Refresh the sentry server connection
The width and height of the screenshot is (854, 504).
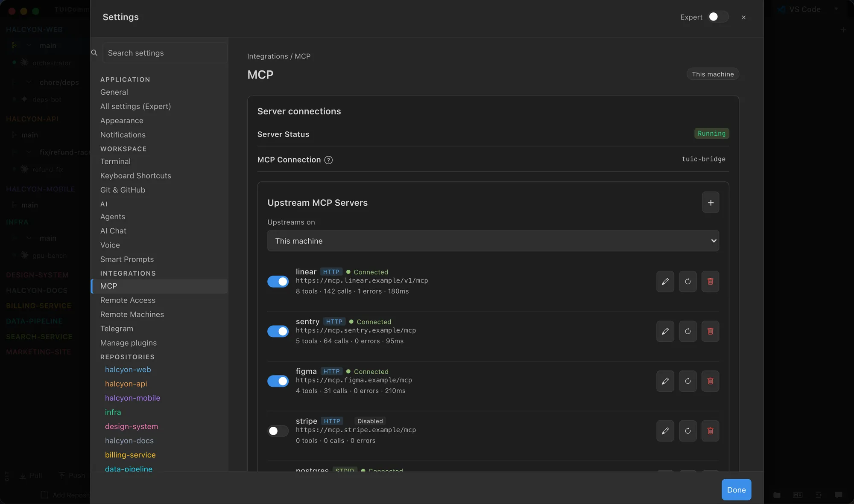coord(687,332)
